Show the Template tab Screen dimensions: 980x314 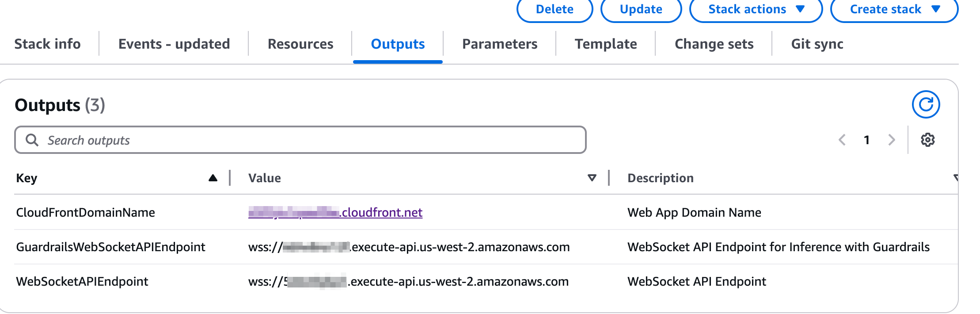coord(606,44)
